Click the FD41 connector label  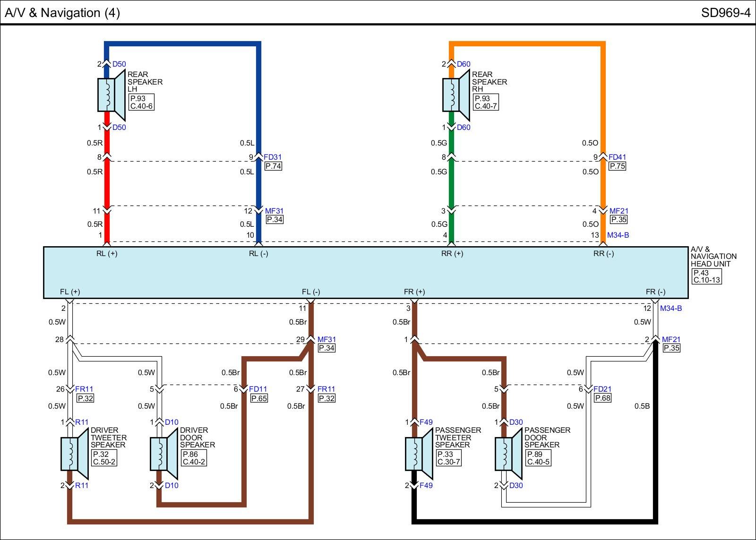point(617,157)
